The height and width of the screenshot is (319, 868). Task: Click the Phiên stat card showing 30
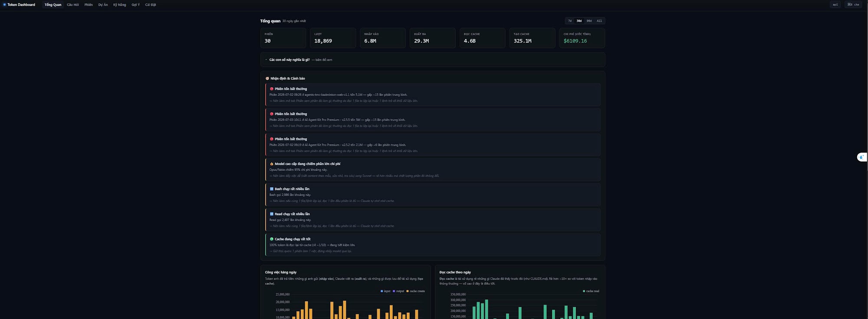click(283, 38)
